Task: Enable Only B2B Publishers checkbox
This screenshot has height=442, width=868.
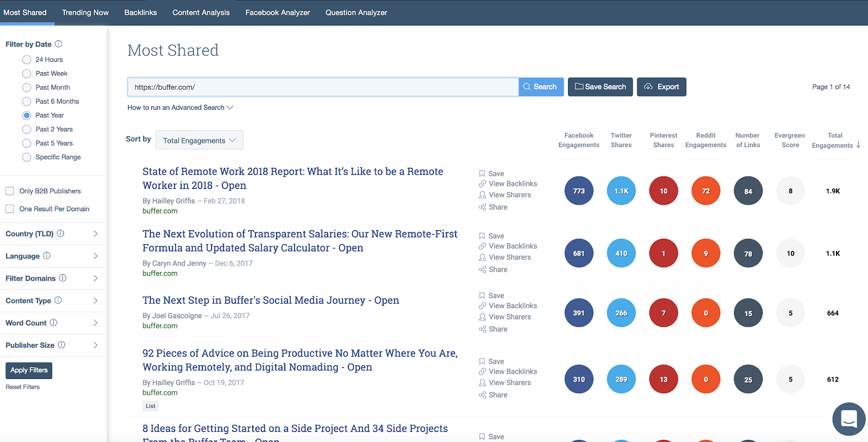Action: pos(10,191)
